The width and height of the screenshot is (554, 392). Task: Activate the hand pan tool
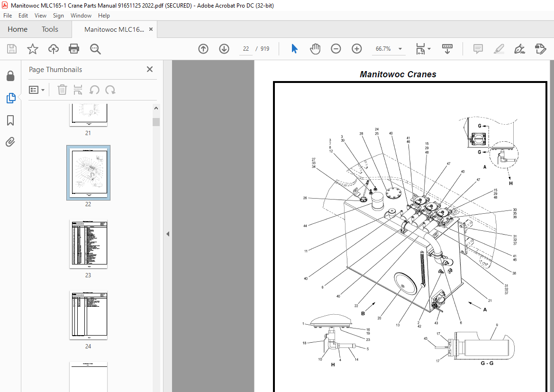click(315, 49)
